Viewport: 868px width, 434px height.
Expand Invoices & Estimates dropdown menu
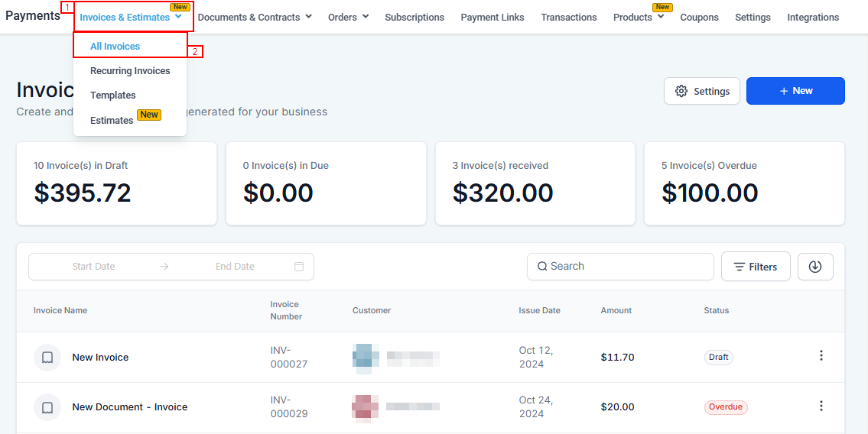pyautogui.click(x=131, y=18)
